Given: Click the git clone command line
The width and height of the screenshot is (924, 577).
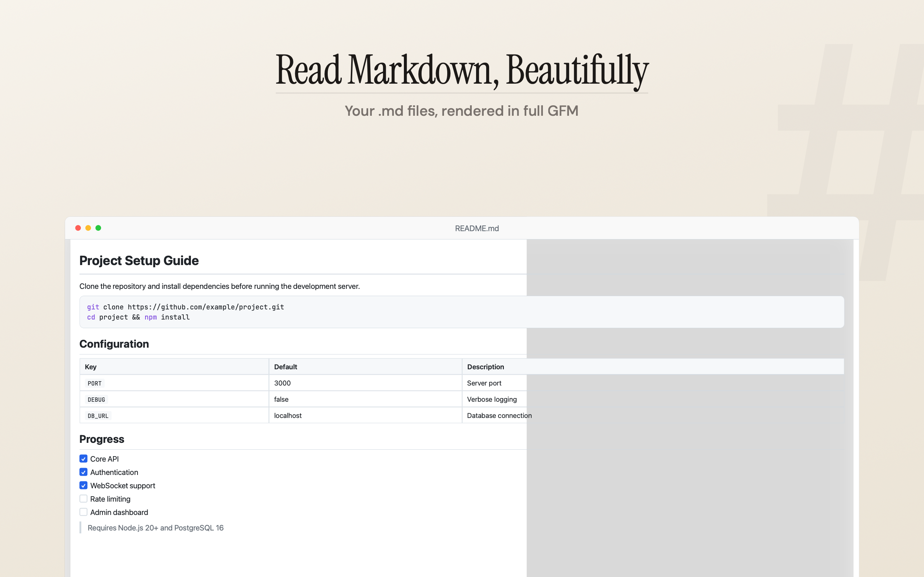Looking at the screenshot, I should pos(186,307).
